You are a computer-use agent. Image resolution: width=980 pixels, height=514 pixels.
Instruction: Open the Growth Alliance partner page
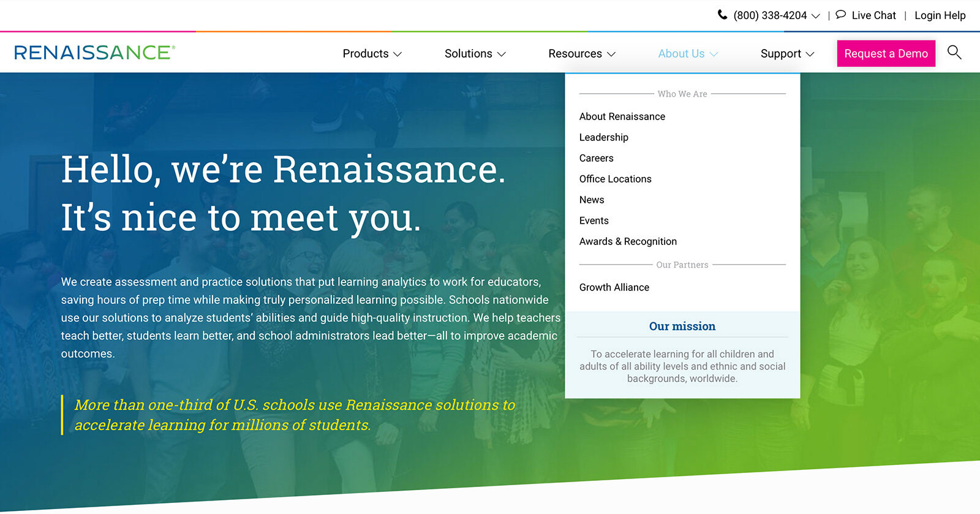tap(614, 287)
